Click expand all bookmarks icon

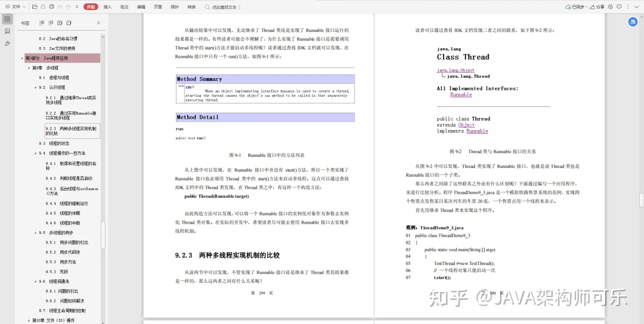(42, 23)
